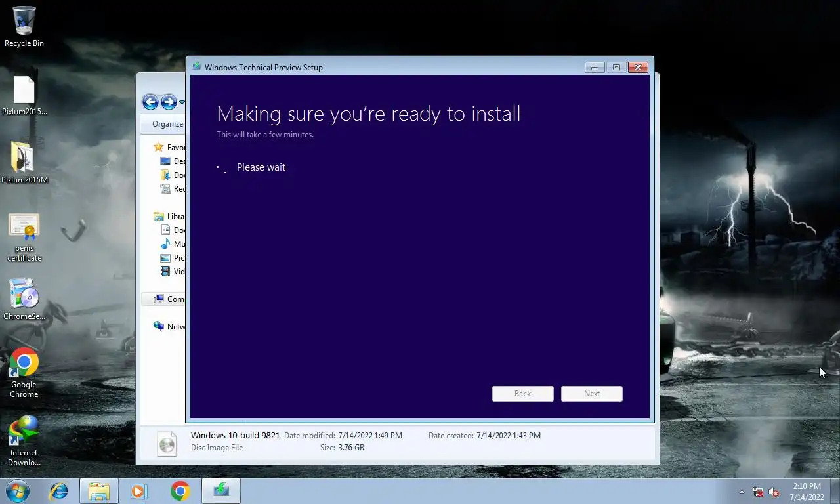Image resolution: width=840 pixels, height=504 pixels.
Task: Switch to the setup program taskbar button
Action: tap(221, 491)
